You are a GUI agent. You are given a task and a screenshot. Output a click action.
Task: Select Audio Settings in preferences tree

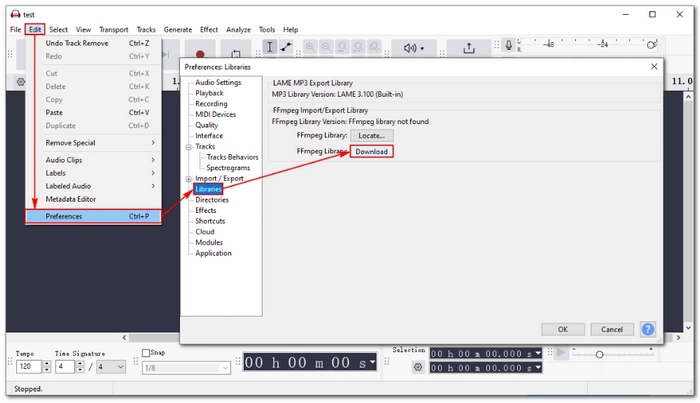click(x=218, y=83)
